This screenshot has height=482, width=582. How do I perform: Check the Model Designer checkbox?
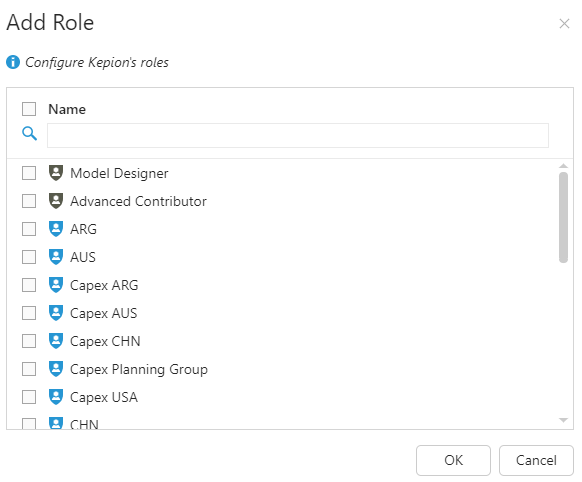coord(29,173)
